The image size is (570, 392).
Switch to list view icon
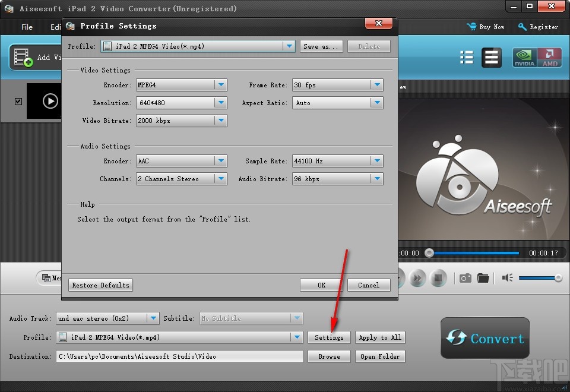coord(467,58)
